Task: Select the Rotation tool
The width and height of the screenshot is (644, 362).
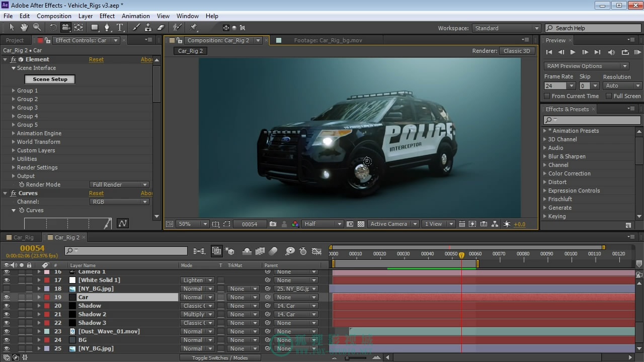Action: pyautogui.click(x=53, y=28)
